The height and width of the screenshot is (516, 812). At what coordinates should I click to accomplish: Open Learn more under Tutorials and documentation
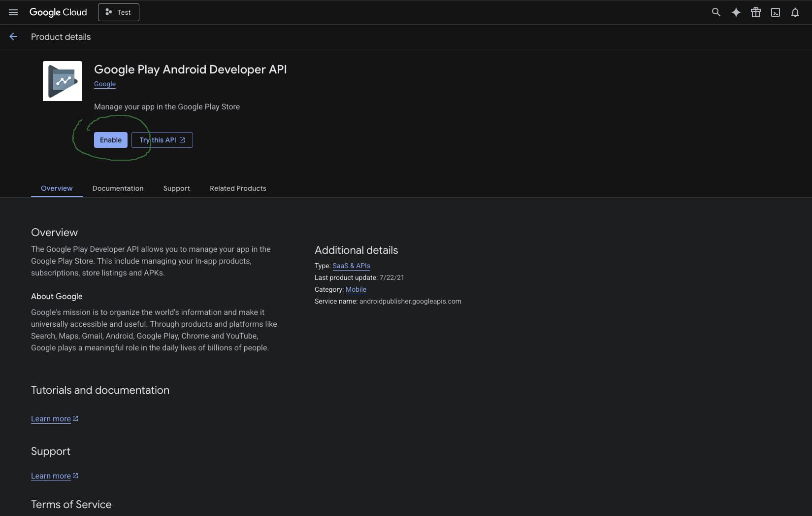(x=55, y=418)
